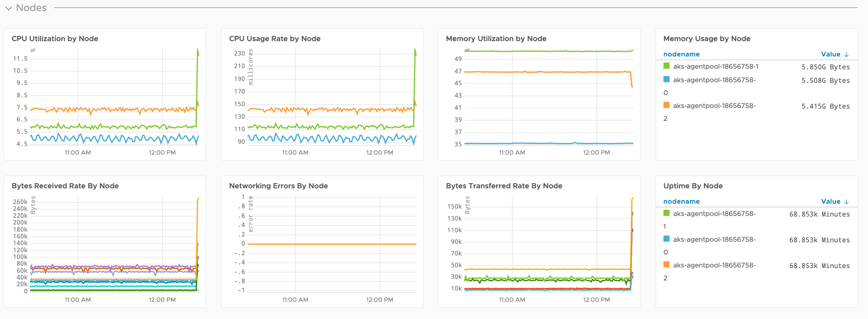Sort Memory Usage table by Value arrow

(x=846, y=55)
